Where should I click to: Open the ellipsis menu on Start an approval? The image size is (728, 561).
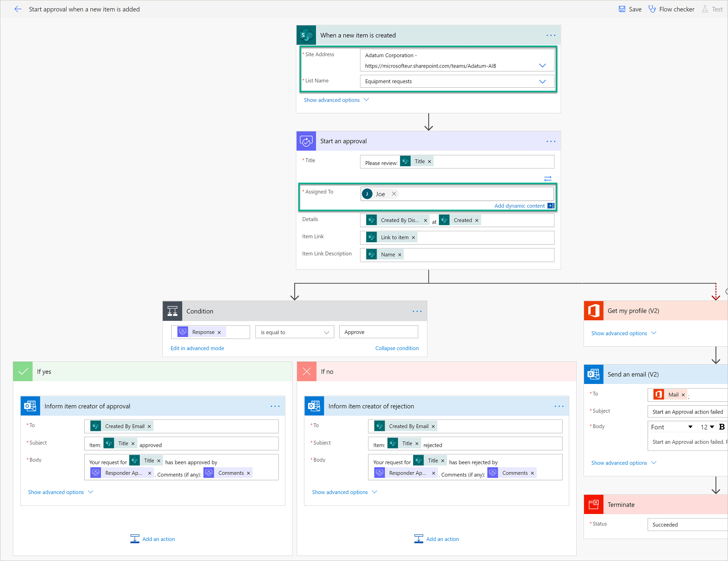[x=551, y=141]
